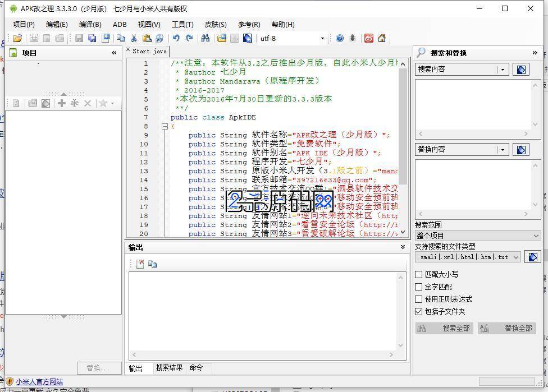Click the binoculars find icon in main toolbar
Screen dimensions: 548x392
pyautogui.click(x=205, y=38)
